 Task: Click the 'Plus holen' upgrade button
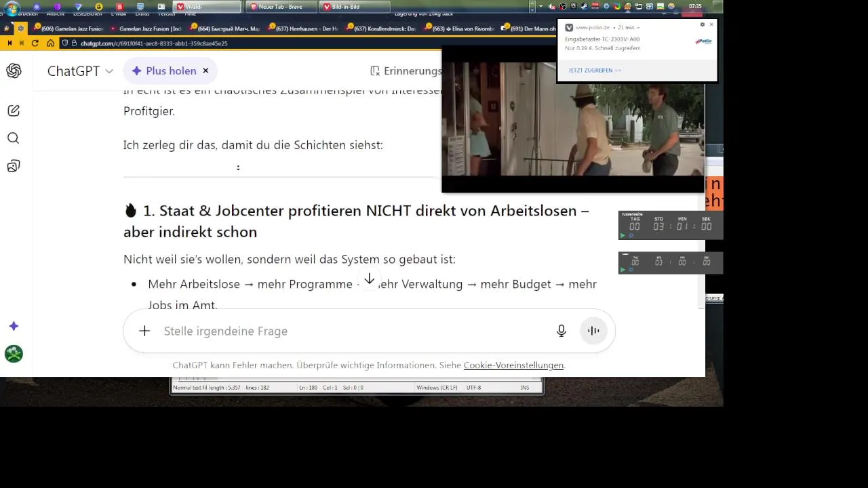point(163,70)
